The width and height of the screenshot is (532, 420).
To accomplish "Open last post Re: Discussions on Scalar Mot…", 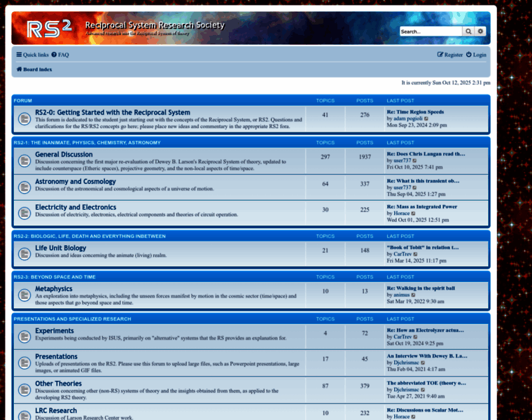I will click(x=425, y=409).
